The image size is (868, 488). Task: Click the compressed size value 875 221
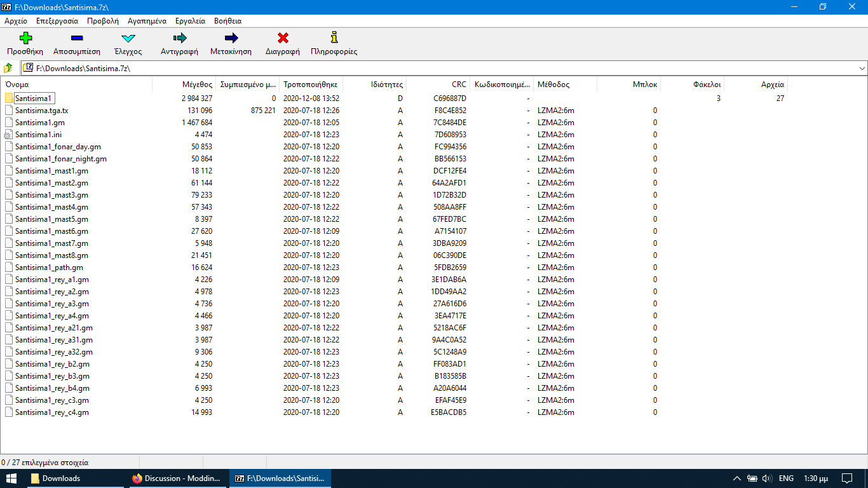[263, 111]
